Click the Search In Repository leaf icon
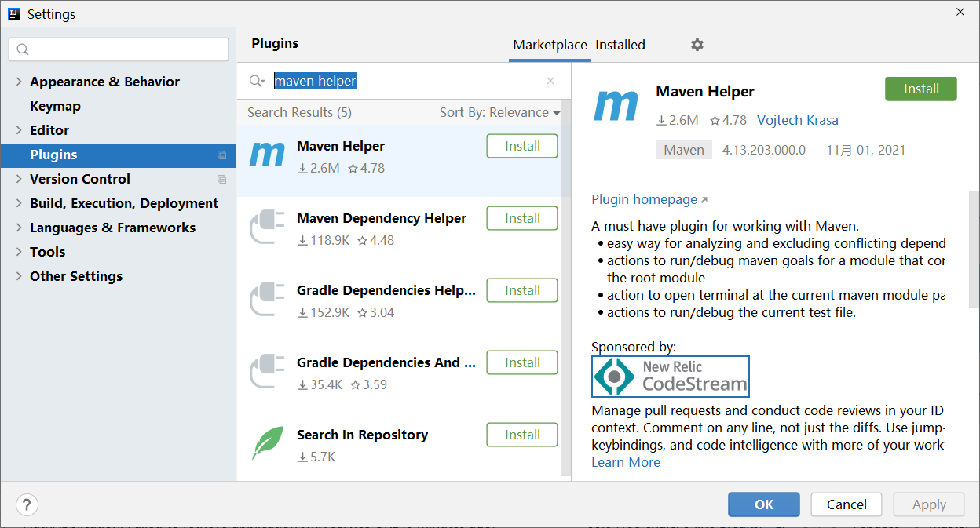980x528 pixels. [x=267, y=443]
